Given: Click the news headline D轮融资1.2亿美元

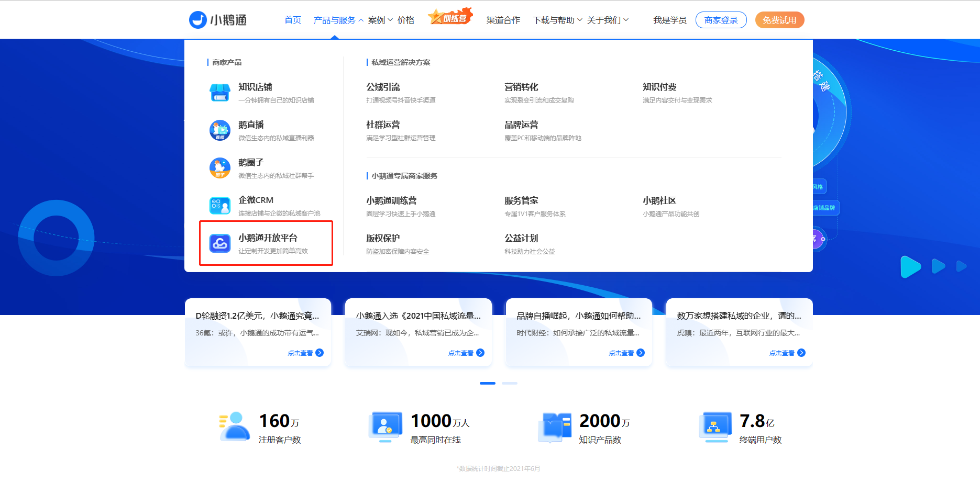Looking at the screenshot, I should click(x=257, y=316).
